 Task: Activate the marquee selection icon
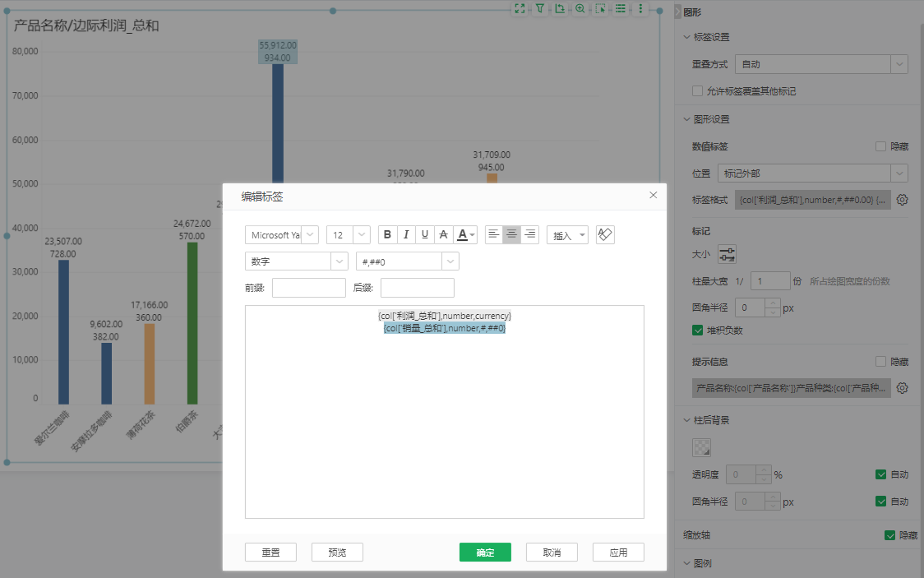click(x=600, y=9)
